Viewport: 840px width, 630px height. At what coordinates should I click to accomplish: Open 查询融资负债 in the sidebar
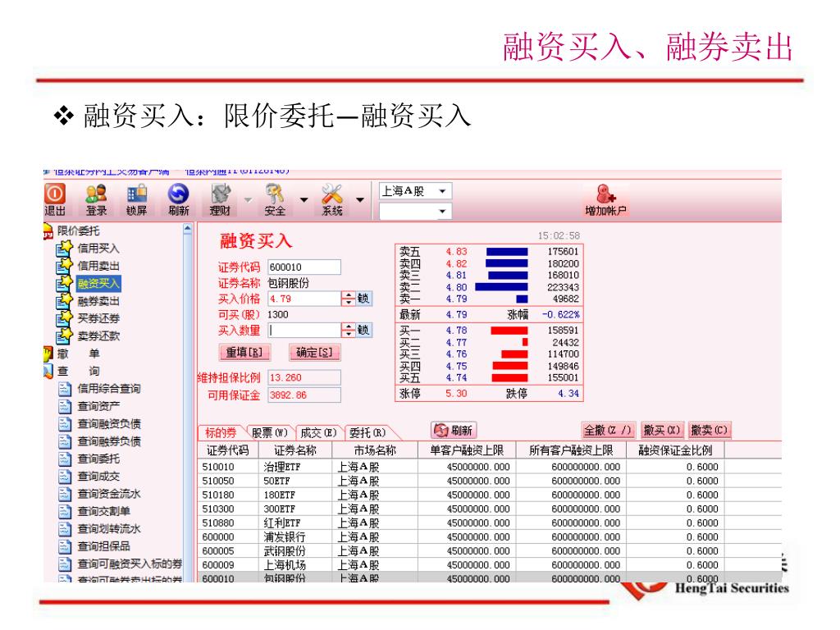(109, 424)
